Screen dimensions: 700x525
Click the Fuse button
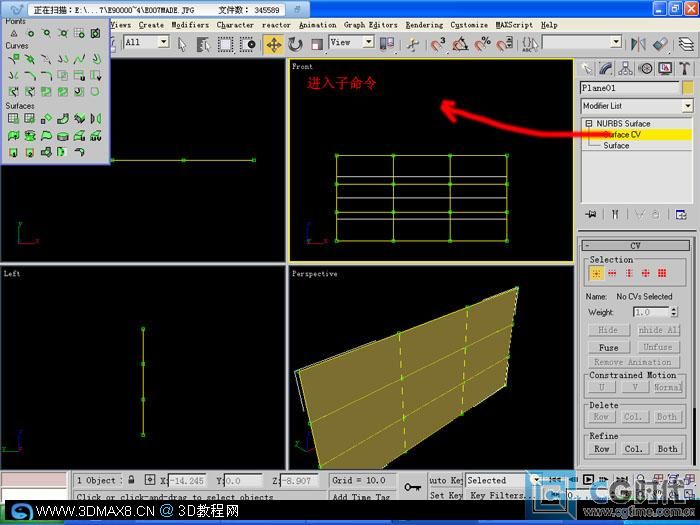[x=608, y=347]
